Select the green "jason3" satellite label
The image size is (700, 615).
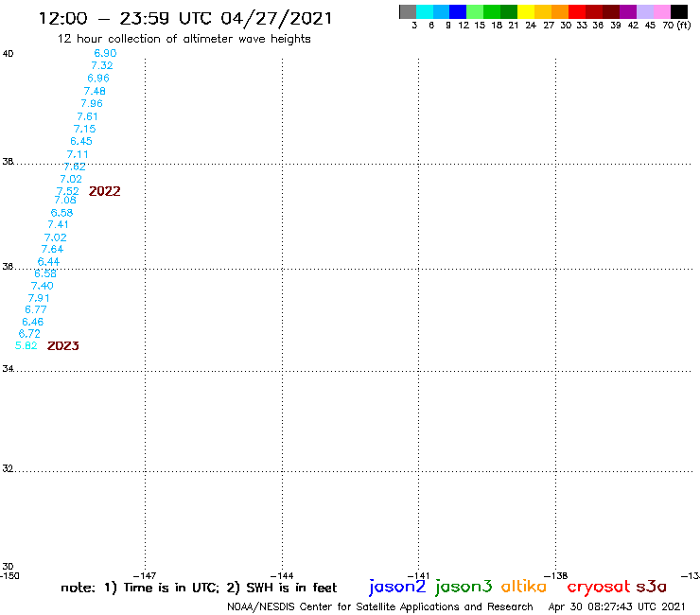click(x=464, y=587)
